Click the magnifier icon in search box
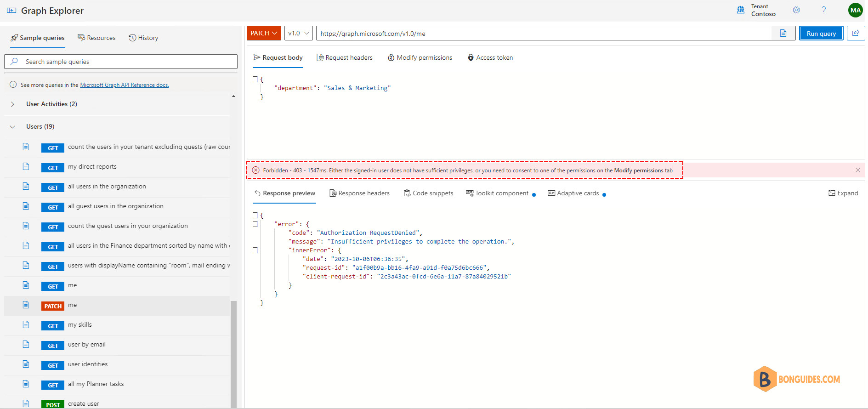 (14, 61)
